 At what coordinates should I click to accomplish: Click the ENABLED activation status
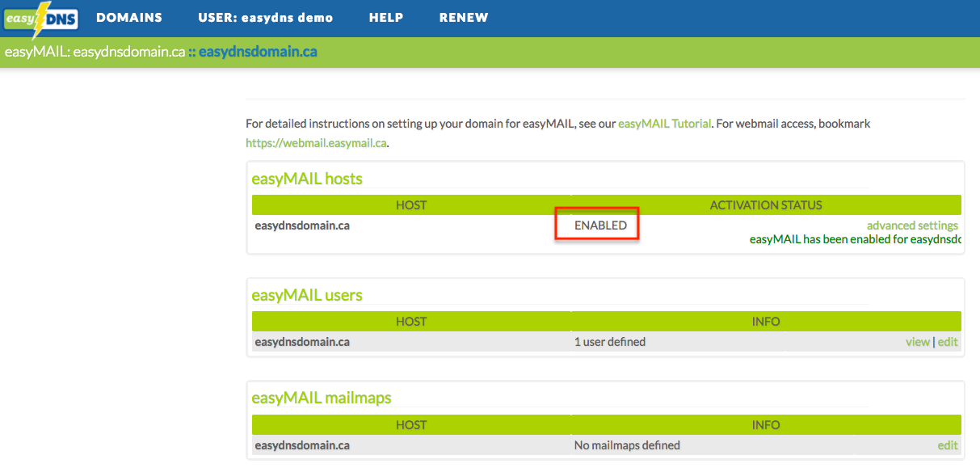coord(600,225)
